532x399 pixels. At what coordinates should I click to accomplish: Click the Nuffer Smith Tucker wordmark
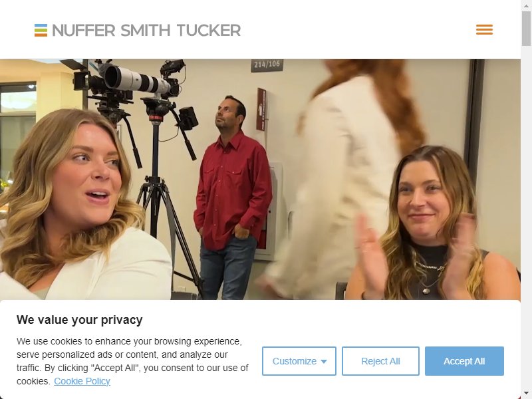pos(146,30)
